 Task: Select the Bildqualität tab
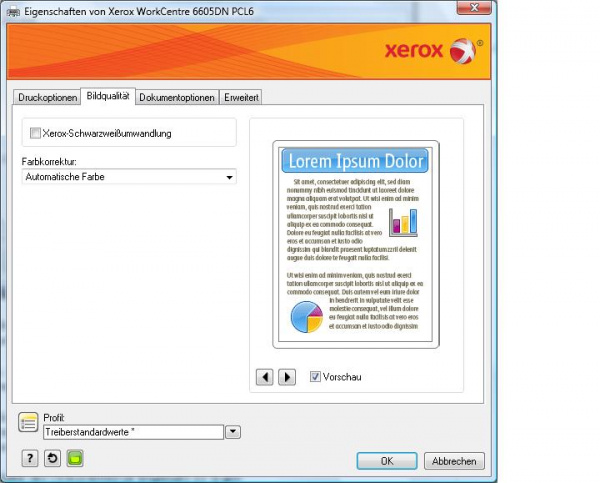(x=108, y=96)
